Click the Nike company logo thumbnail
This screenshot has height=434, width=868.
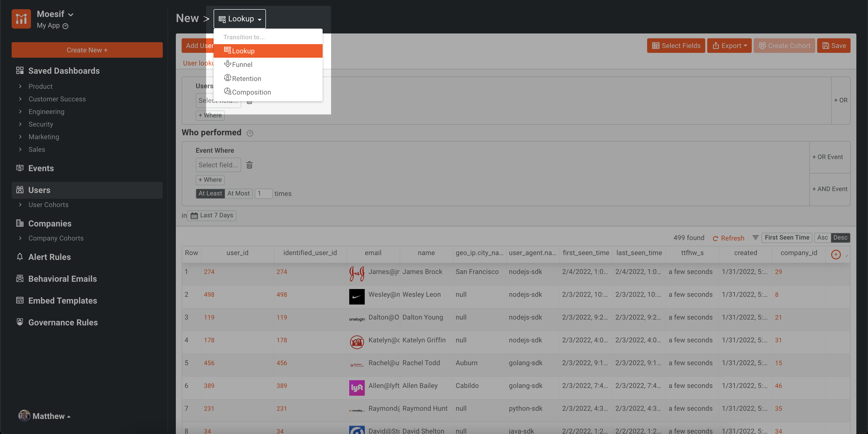tap(356, 297)
